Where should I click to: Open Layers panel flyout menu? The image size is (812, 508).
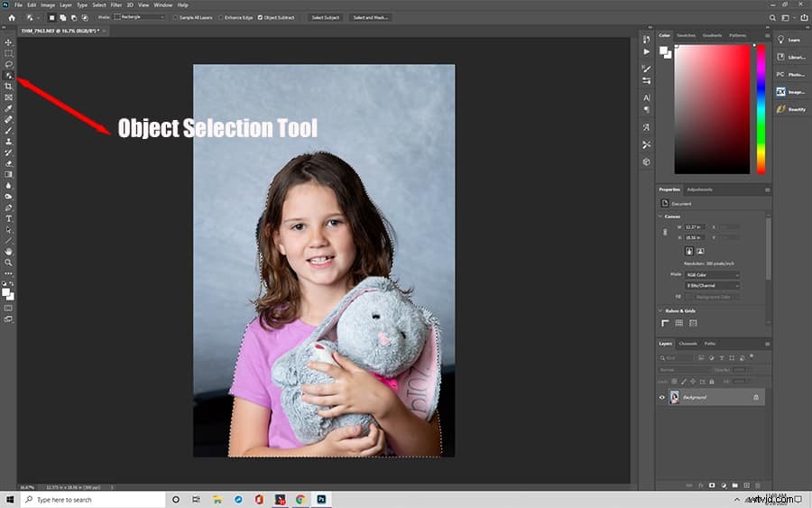tap(767, 344)
